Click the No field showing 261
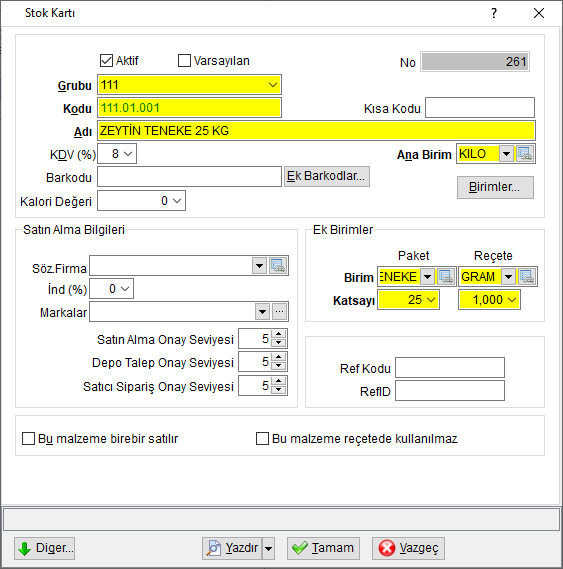Screen dimensions: 563x569 [475, 62]
